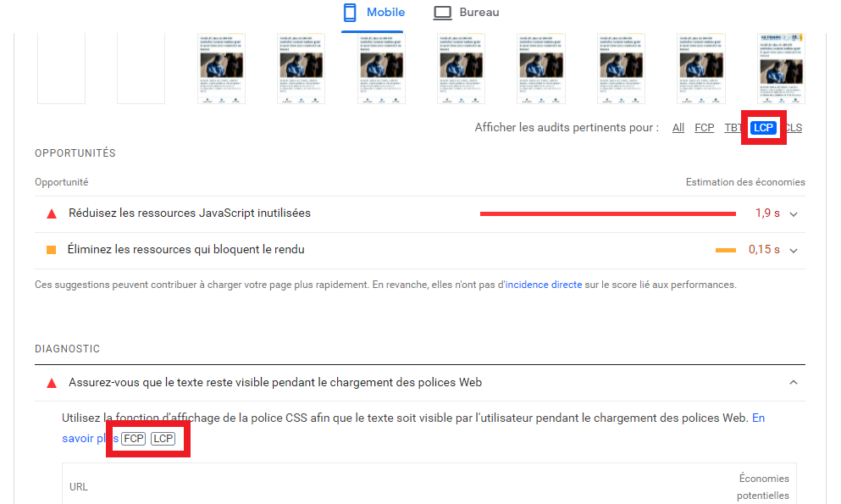The height and width of the screenshot is (504, 841).
Task: Filter audits by All
Action: [678, 128]
